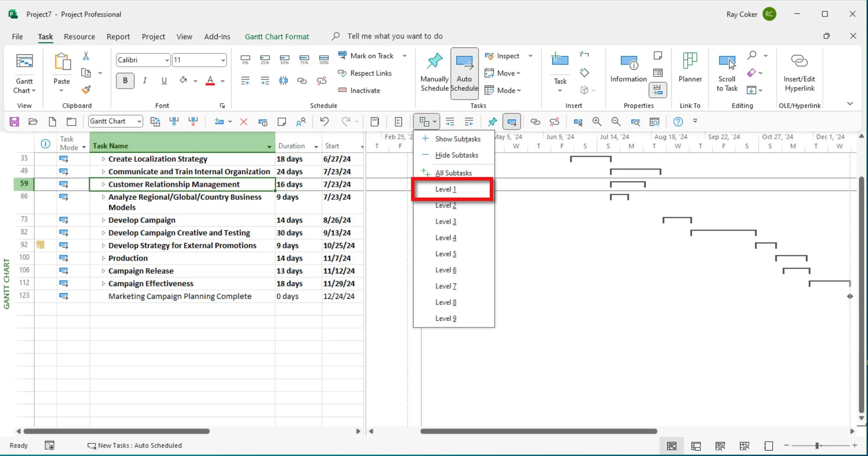Click the Indent Task icon in ribbon

[265, 81]
